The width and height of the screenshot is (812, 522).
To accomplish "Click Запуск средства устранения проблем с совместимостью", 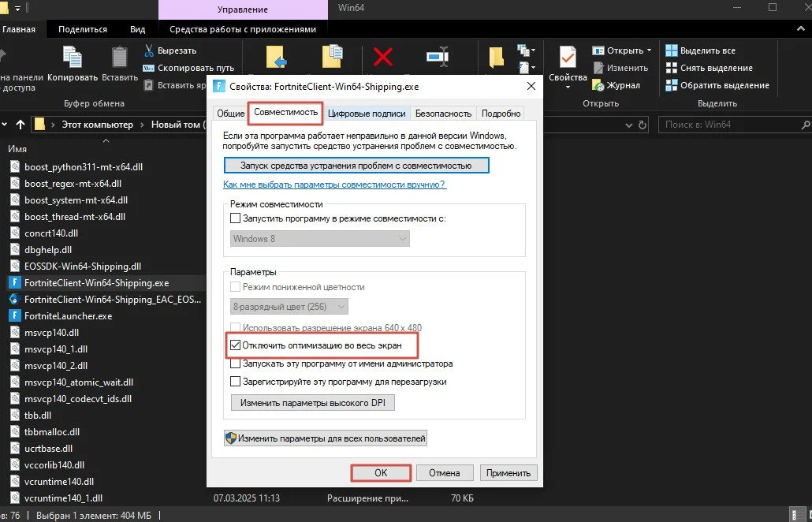I will coord(356,166).
